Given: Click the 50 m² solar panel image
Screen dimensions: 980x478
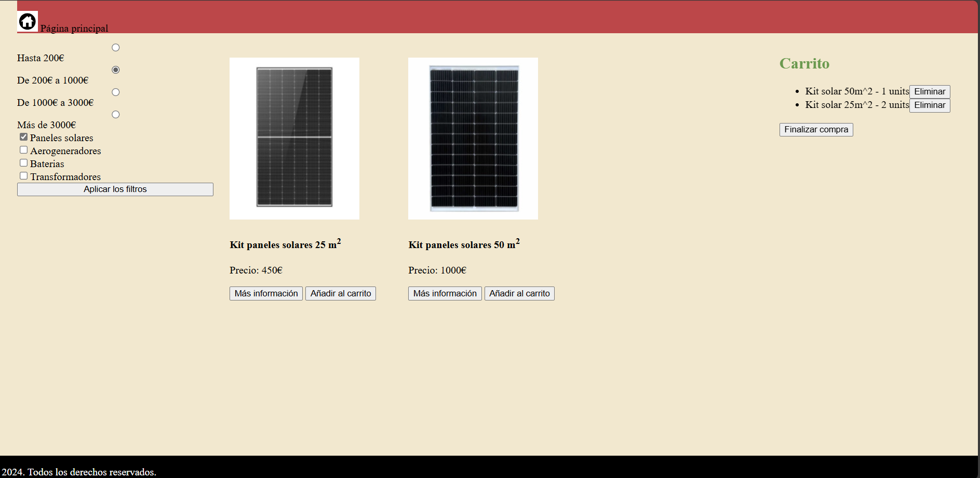Looking at the screenshot, I should [x=473, y=138].
